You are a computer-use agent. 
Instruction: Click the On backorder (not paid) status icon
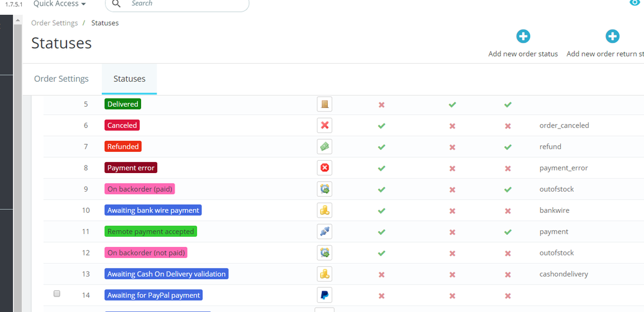325,253
